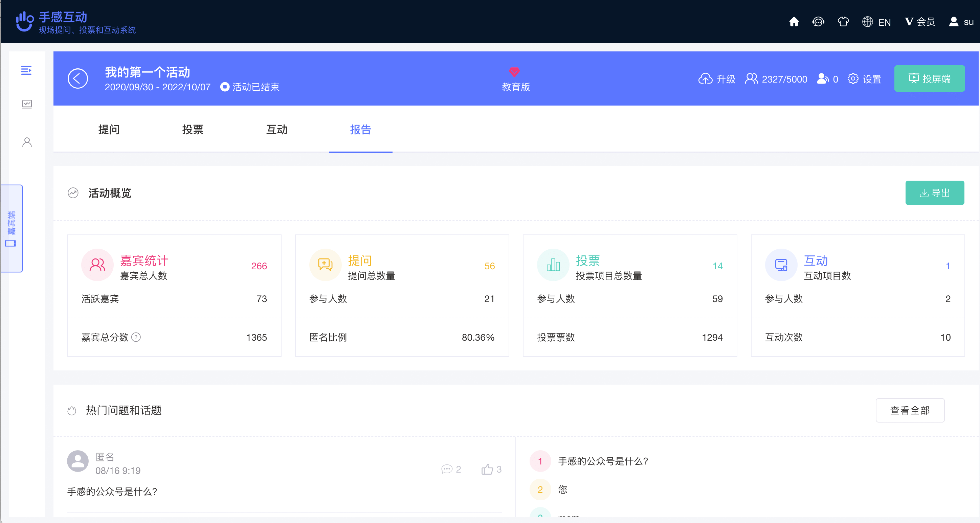Click rank 1 topic 手感的公众号是什么?
980x523 pixels.
click(x=603, y=461)
